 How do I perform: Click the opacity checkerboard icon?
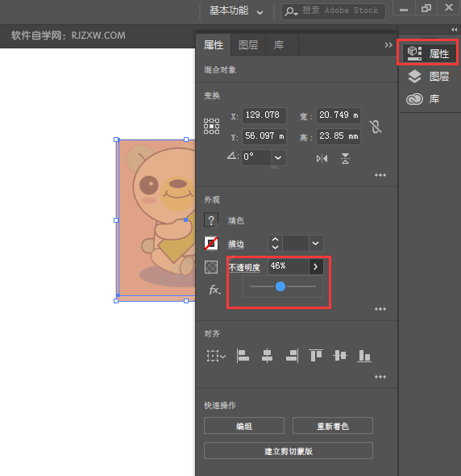211,267
